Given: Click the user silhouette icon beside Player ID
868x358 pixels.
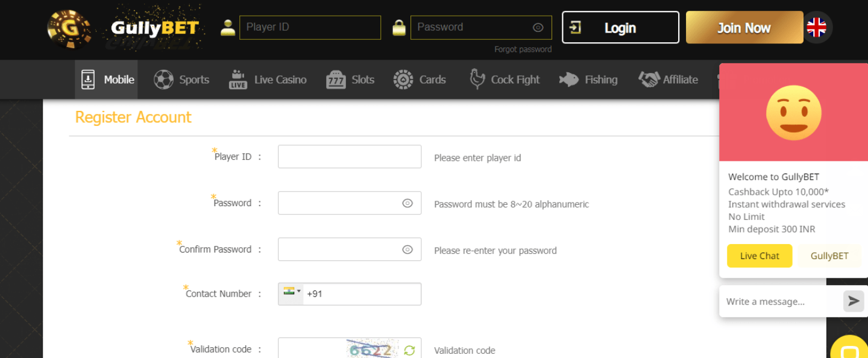Looking at the screenshot, I should pos(228,28).
